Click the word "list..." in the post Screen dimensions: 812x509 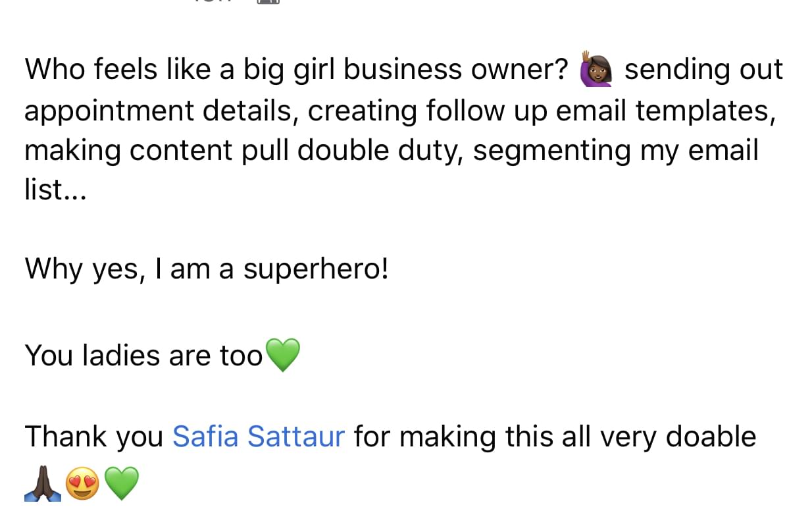tap(55, 190)
